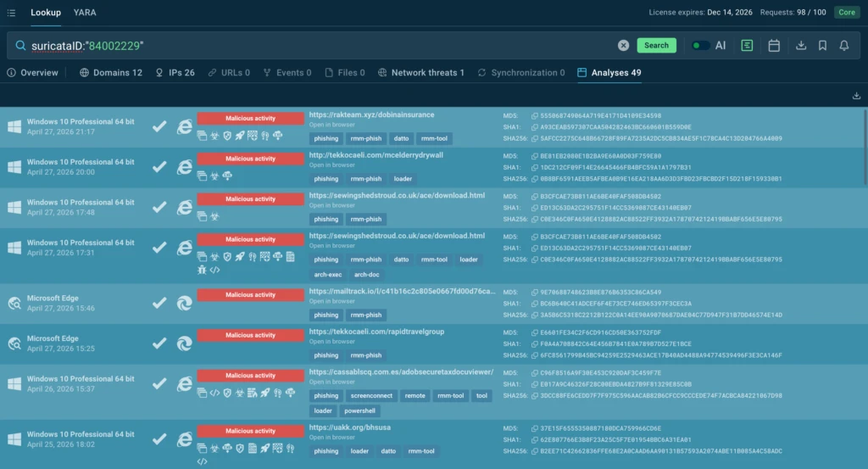The width and height of the screenshot is (868, 469).
Task: Select the remote tag in cassablscq row
Action: click(x=415, y=395)
